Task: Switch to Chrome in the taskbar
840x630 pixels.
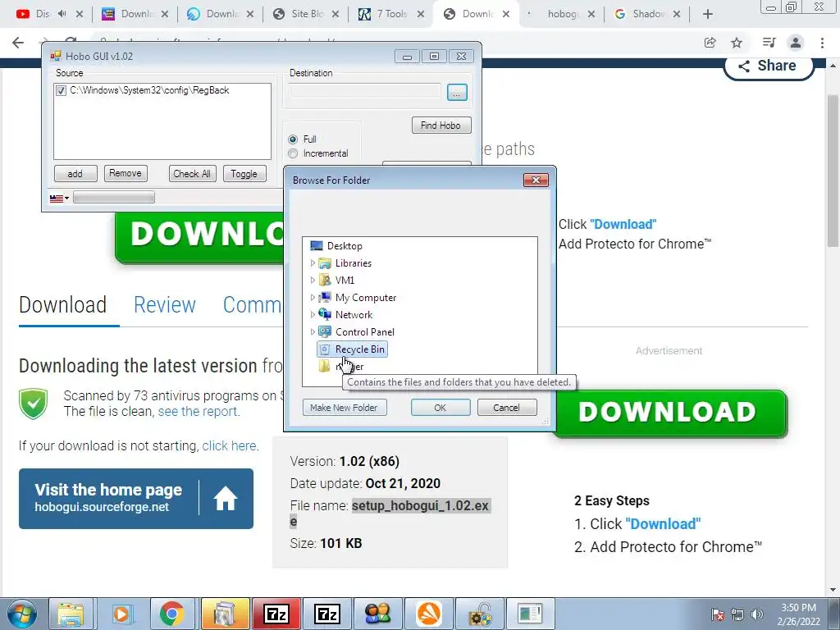Action: [171, 614]
